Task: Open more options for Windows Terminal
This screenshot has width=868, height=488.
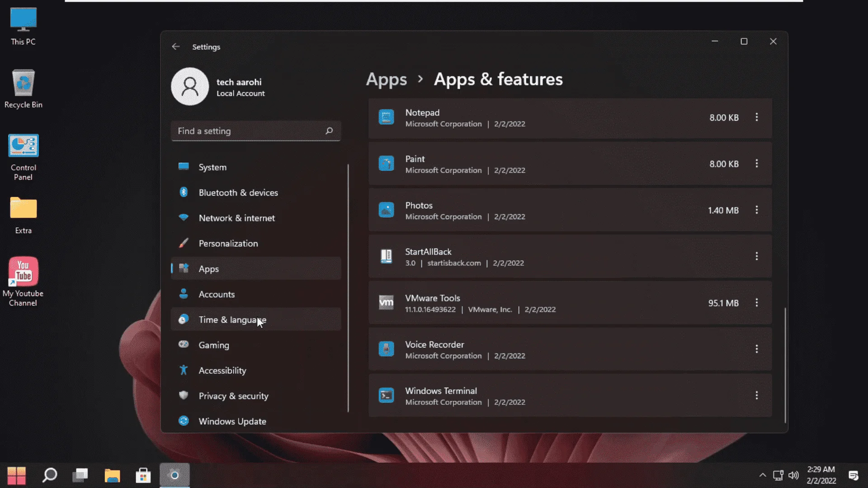Action: [x=757, y=395]
